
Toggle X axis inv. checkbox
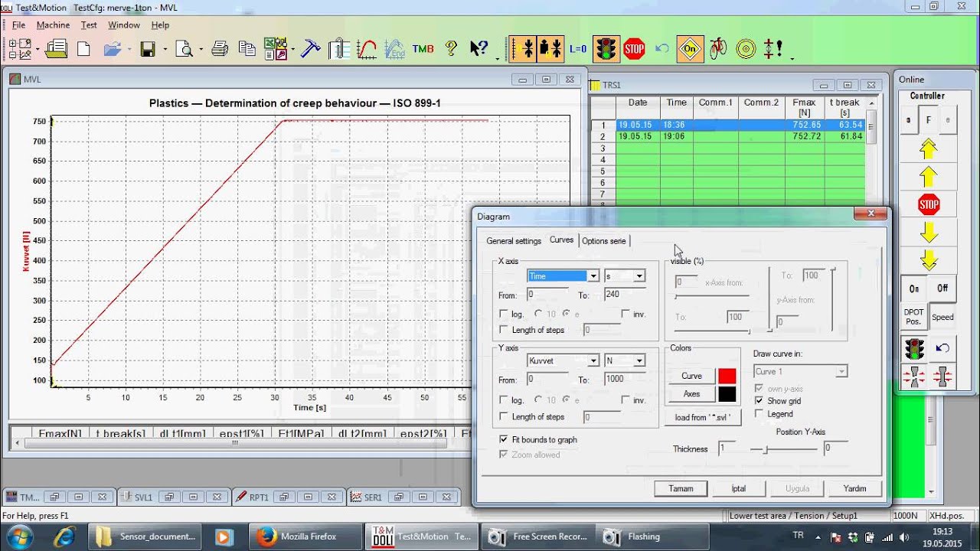click(x=626, y=314)
